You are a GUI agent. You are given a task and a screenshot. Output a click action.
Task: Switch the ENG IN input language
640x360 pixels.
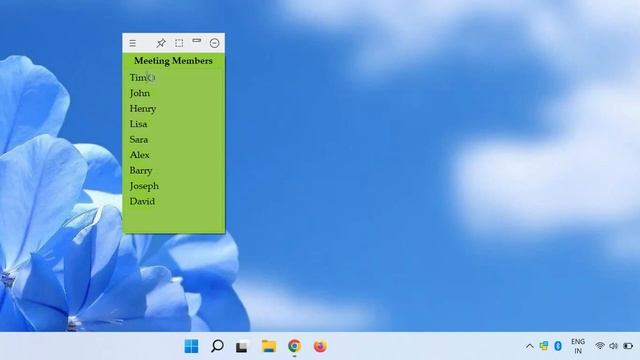click(x=578, y=346)
